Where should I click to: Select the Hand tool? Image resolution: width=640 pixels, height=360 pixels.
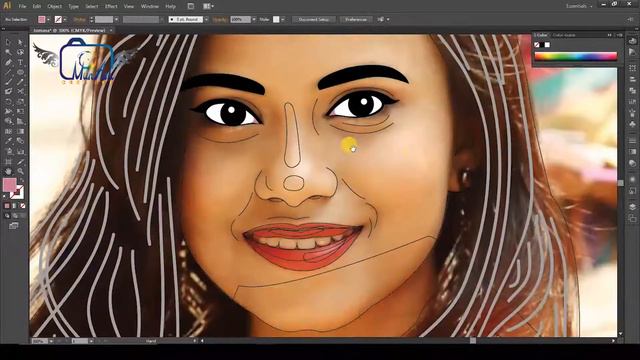point(8,171)
